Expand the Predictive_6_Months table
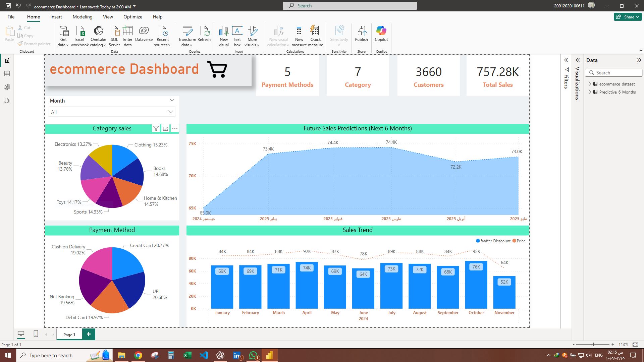The image size is (644, 362). coord(590,92)
